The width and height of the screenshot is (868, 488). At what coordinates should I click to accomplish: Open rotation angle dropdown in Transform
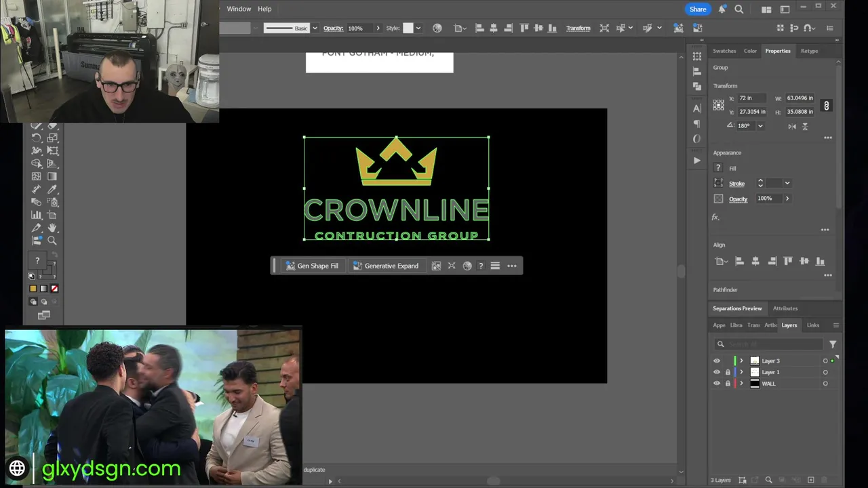(x=760, y=126)
